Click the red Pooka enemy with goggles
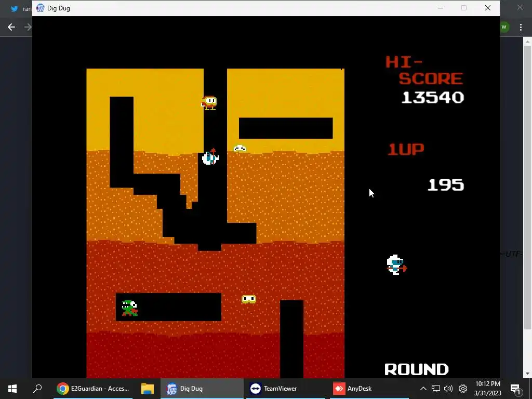Viewport: 532px width, 399px height. point(209,102)
